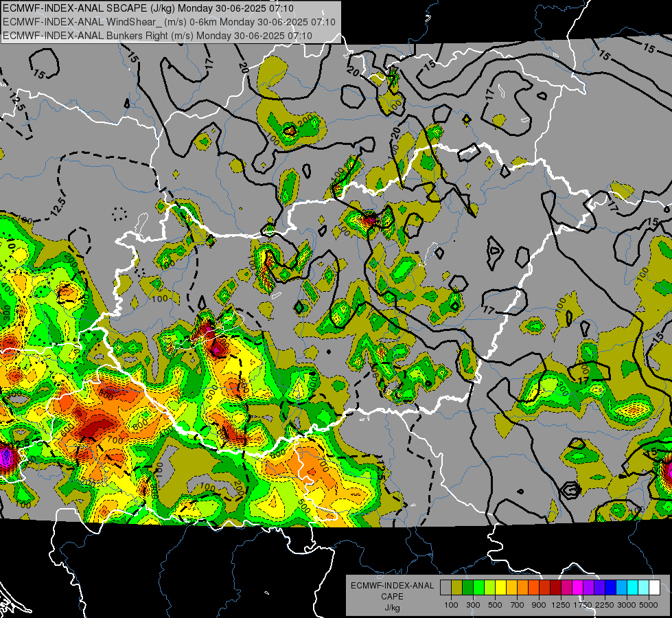Select the olive swatch in the CAPE legend
This screenshot has width=672, height=618.
456,588
